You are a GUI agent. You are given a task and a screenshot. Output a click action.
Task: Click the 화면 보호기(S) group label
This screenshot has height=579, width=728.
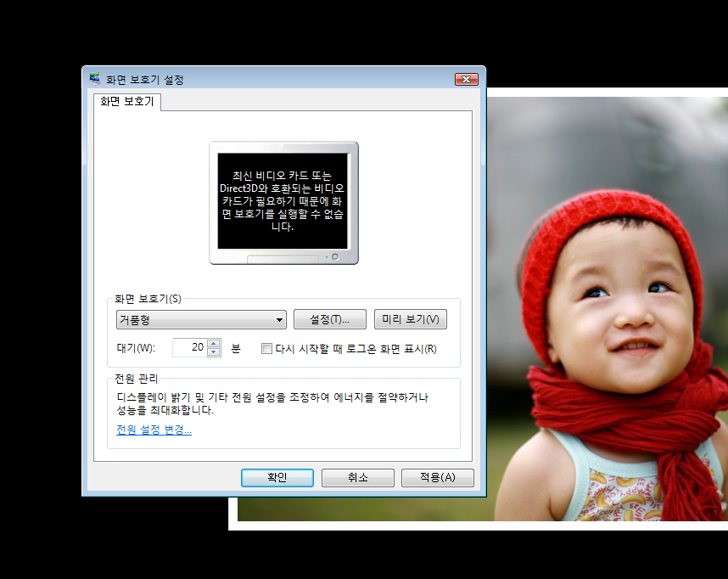click(x=148, y=299)
